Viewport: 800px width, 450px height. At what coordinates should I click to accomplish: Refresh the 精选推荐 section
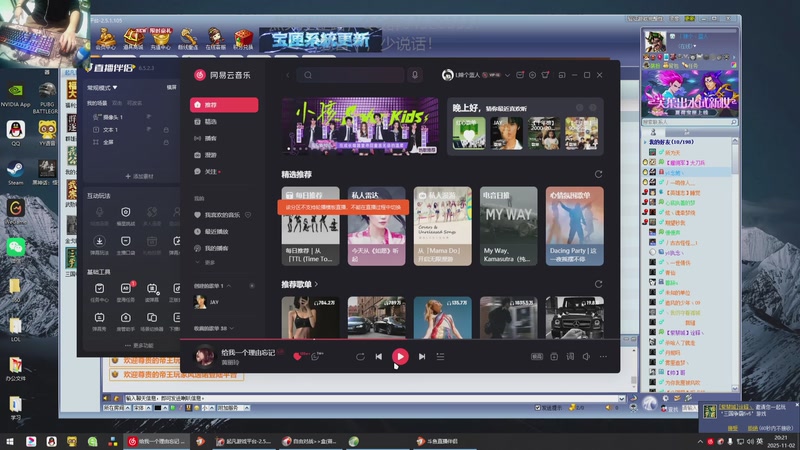pyautogui.click(x=598, y=174)
